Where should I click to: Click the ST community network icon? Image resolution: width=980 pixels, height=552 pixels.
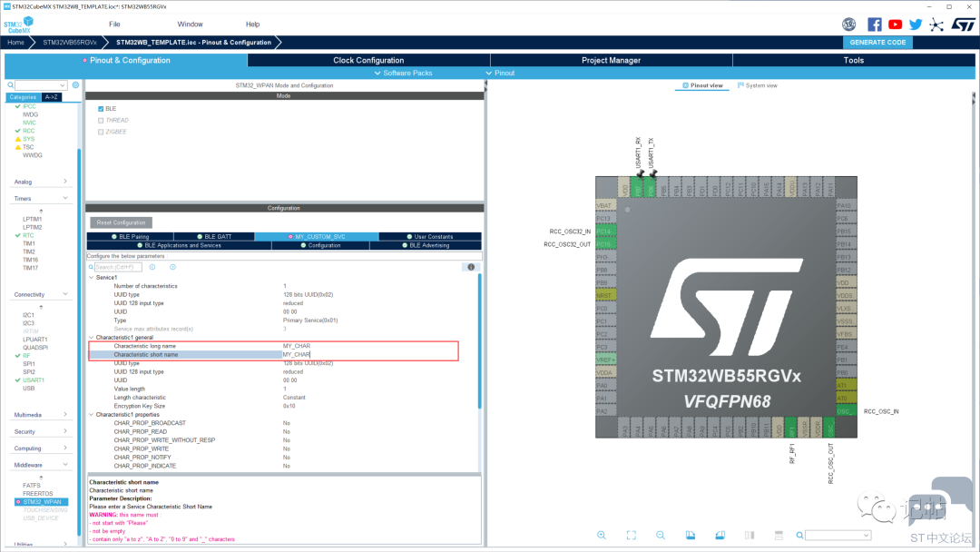tap(936, 25)
